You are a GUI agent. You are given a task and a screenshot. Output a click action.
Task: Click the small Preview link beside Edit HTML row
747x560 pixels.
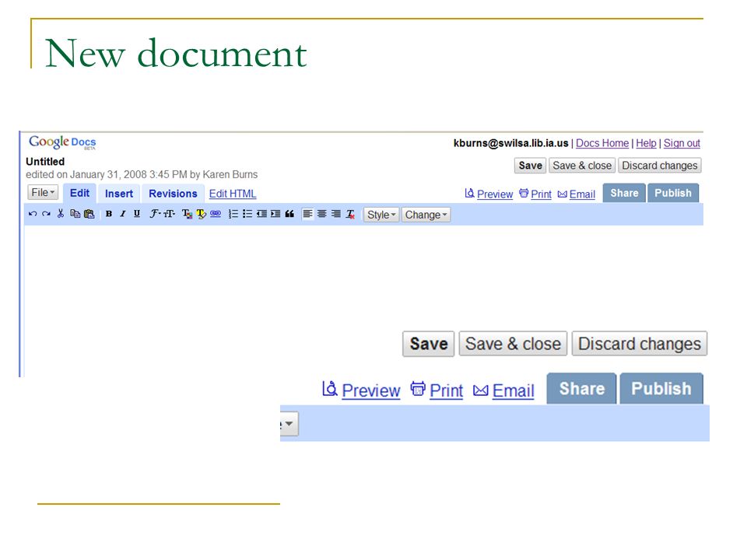pos(495,194)
